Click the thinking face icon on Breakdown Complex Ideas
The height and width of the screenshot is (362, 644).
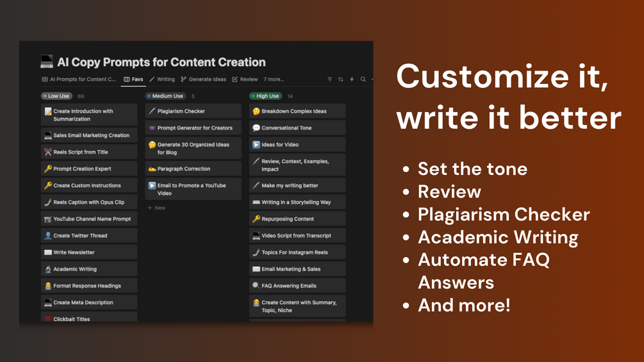point(256,111)
